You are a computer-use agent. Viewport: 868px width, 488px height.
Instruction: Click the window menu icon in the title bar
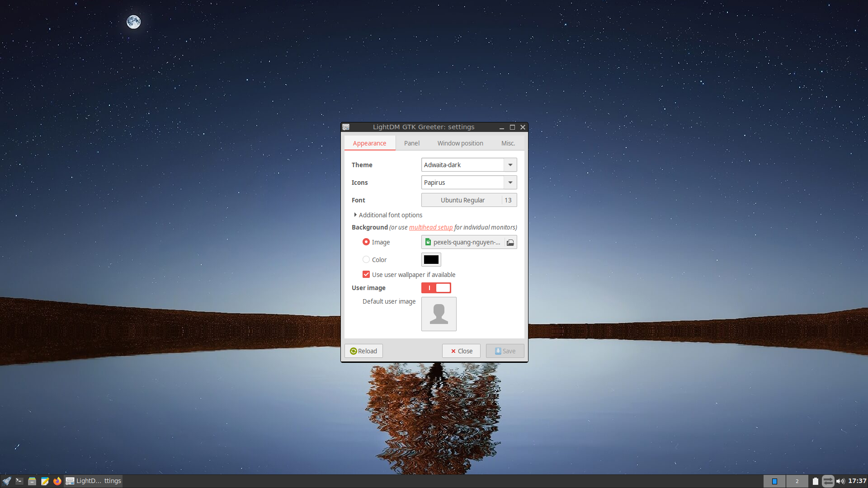[x=346, y=127]
